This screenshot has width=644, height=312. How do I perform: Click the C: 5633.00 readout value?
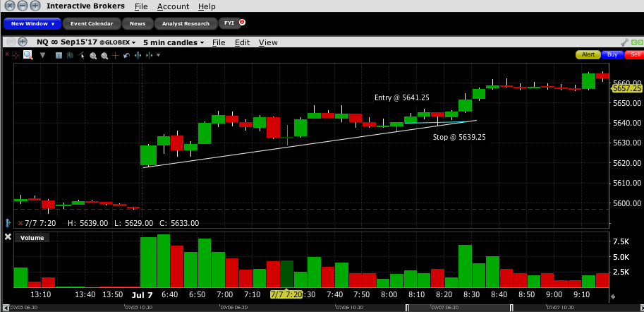(x=179, y=223)
